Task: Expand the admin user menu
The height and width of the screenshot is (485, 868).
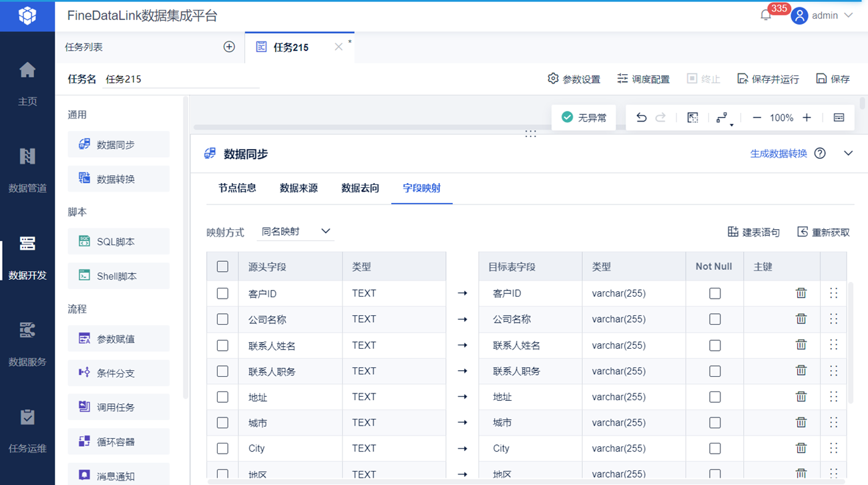Action: click(823, 15)
